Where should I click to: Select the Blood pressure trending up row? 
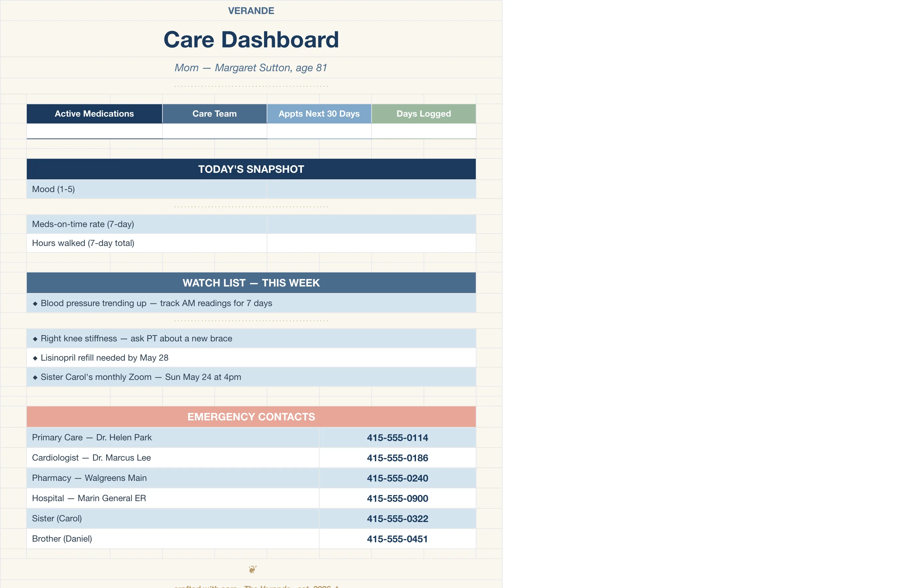[x=251, y=303]
